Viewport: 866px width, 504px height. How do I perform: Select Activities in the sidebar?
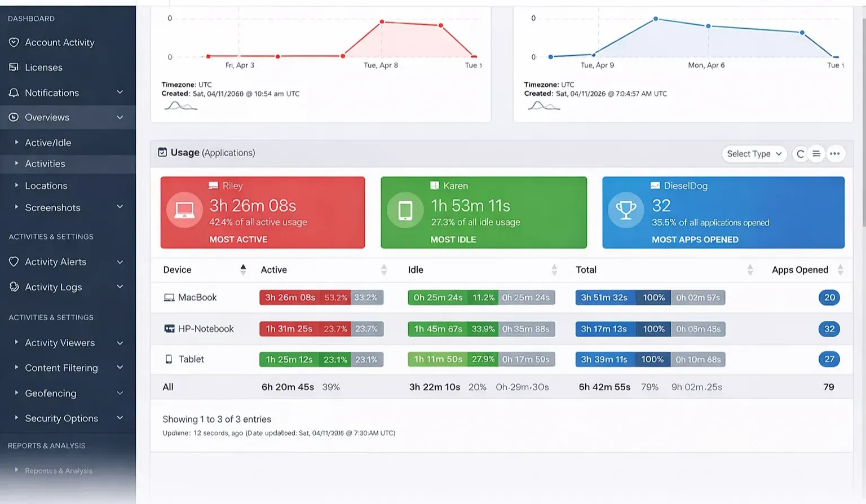tap(45, 163)
